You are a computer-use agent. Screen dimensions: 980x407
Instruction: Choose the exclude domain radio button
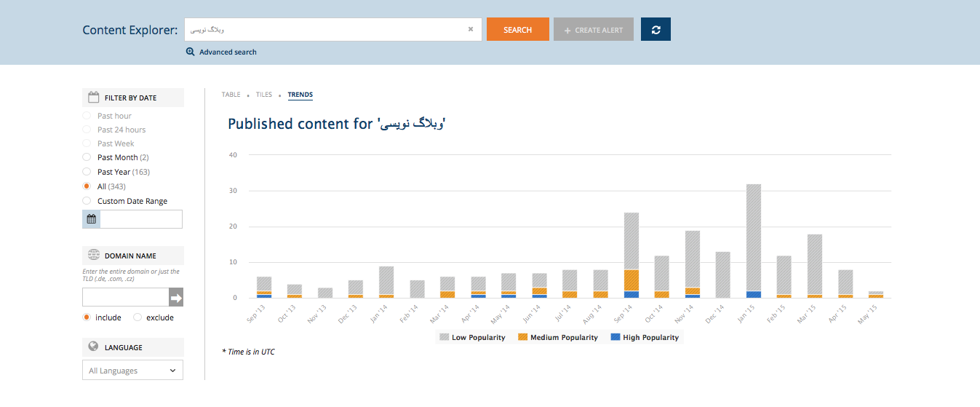click(138, 317)
